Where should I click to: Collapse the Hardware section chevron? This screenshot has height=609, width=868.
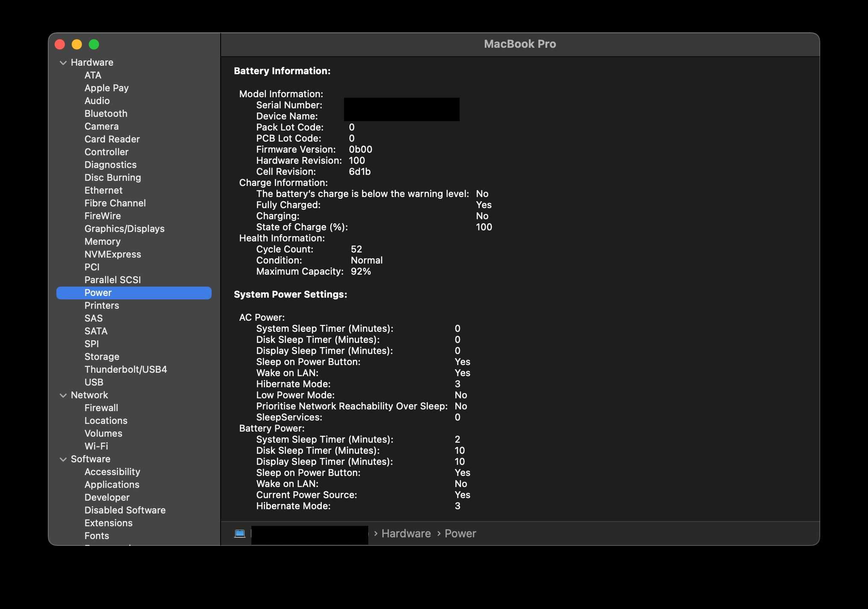[x=63, y=63]
